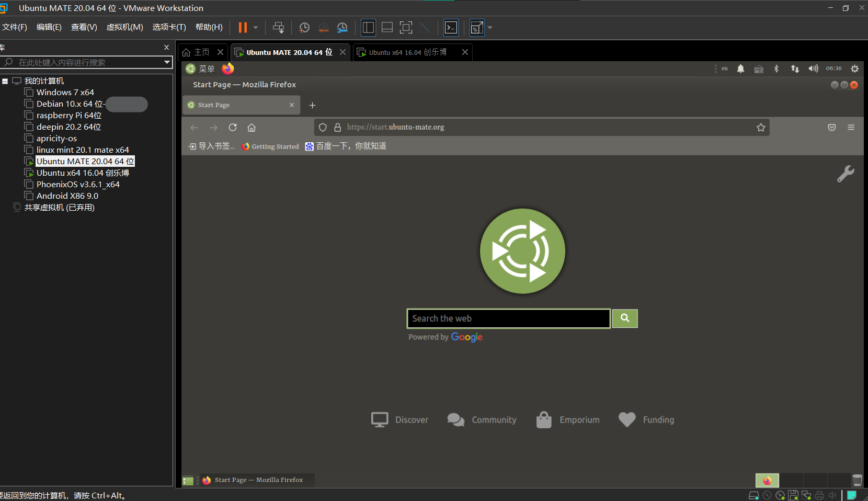Open the VMware console view icon
The width and height of the screenshot is (868, 501).
coord(451,28)
